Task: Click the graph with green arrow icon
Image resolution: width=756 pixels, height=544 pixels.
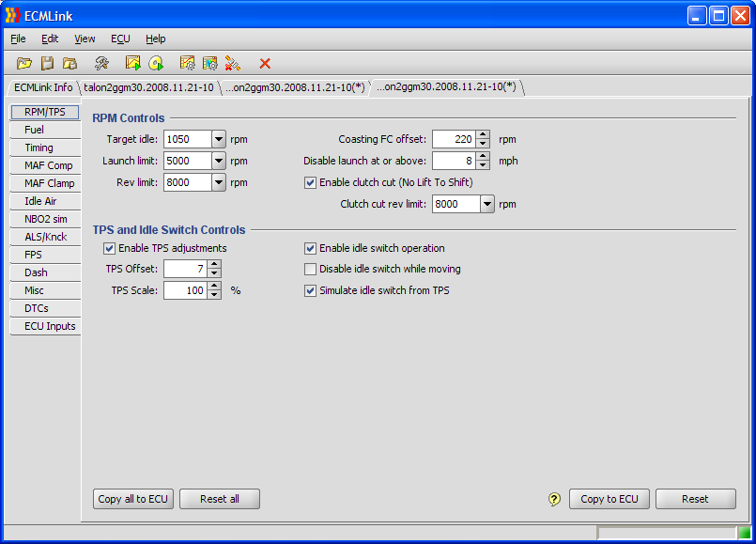Action: click(132, 63)
